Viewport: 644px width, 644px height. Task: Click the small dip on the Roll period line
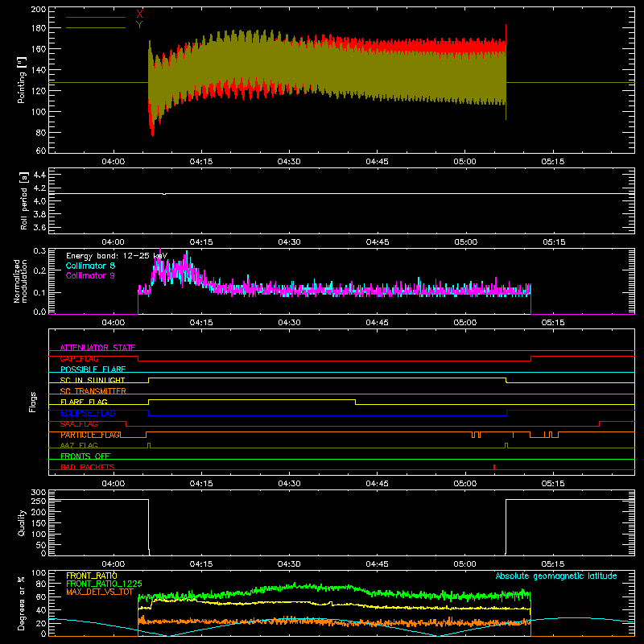[x=164, y=194]
